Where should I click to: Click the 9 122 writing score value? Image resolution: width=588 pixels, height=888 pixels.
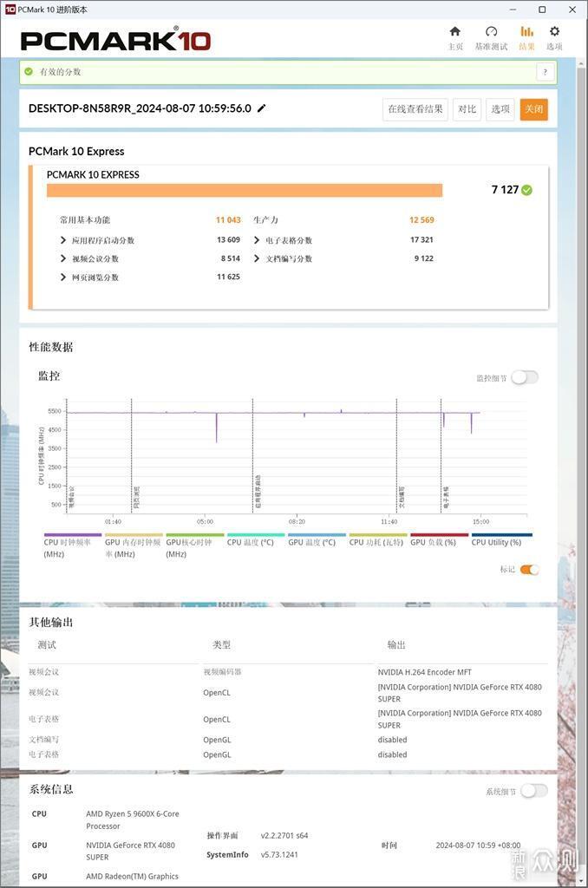click(424, 258)
